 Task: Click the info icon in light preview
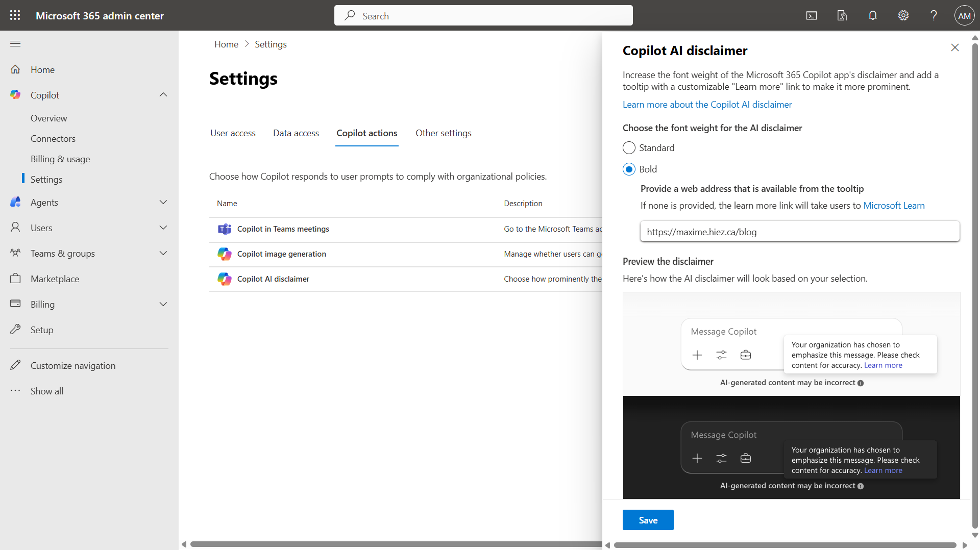point(861,383)
